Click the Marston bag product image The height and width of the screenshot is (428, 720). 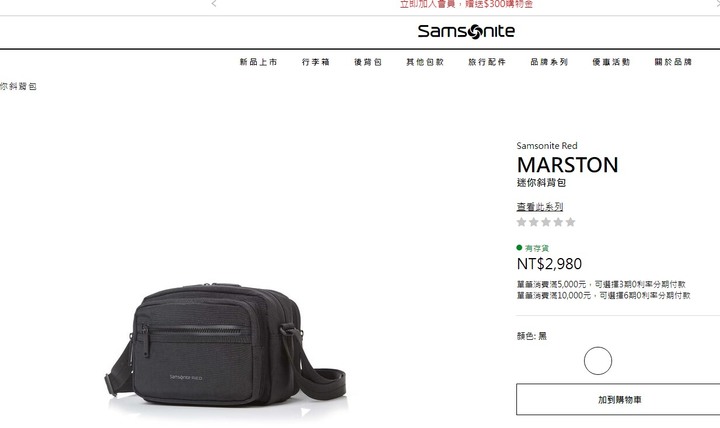point(225,345)
